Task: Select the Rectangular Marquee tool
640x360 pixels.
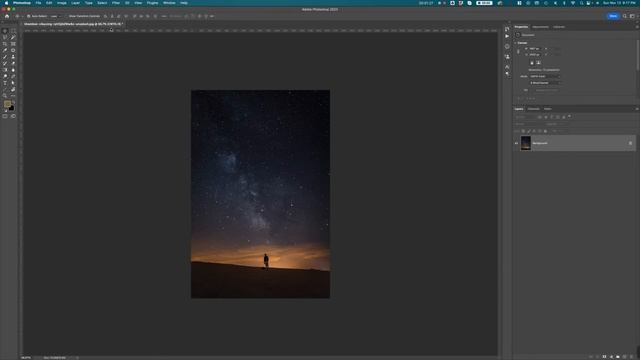Action: (x=13, y=31)
